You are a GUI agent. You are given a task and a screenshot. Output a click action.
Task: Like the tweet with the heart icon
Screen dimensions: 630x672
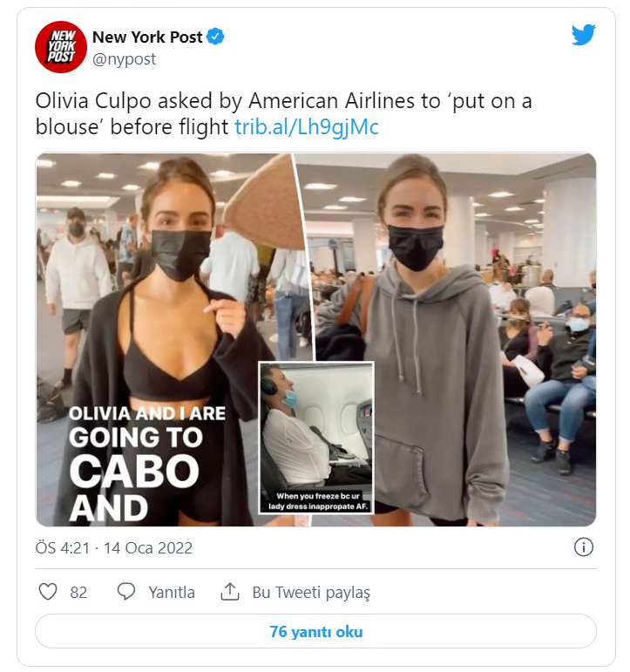click(48, 592)
